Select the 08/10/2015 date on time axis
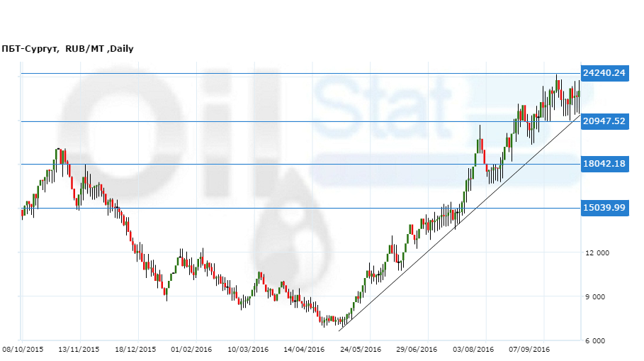Screen dimensions: 644x361 (23, 349)
